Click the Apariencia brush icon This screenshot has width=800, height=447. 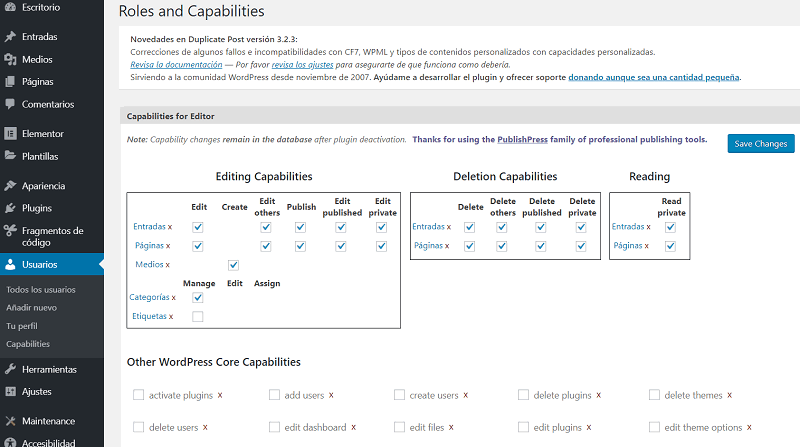[x=10, y=186]
